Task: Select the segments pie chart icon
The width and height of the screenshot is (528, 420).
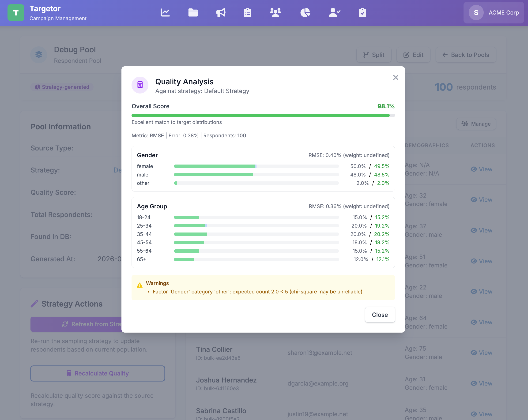Action: pyautogui.click(x=305, y=12)
